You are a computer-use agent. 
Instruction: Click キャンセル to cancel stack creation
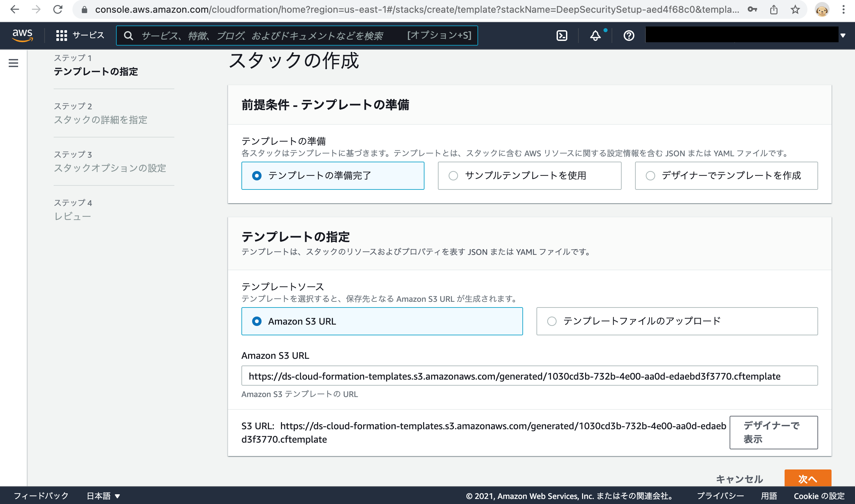[x=739, y=479]
